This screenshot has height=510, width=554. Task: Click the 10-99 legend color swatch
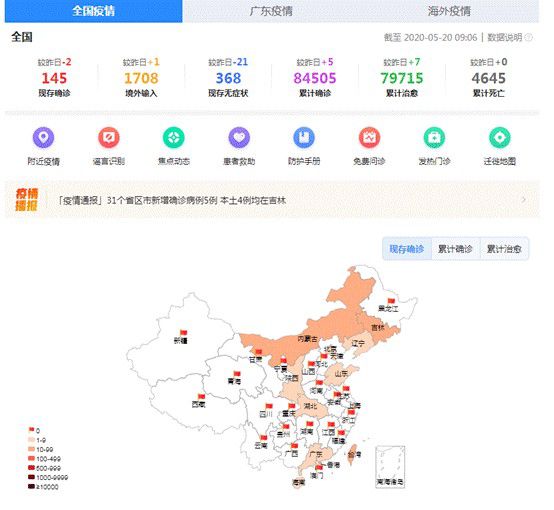coord(31,449)
